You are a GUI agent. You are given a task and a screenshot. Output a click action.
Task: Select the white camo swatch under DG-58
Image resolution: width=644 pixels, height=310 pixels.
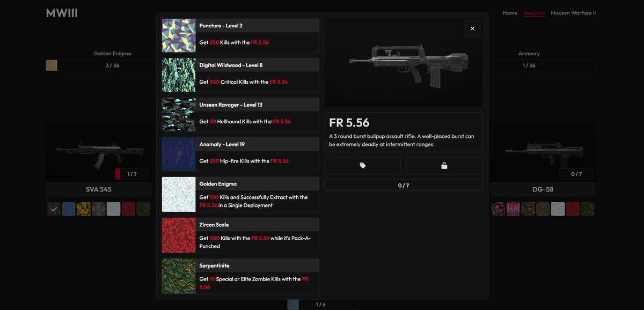coord(558,209)
